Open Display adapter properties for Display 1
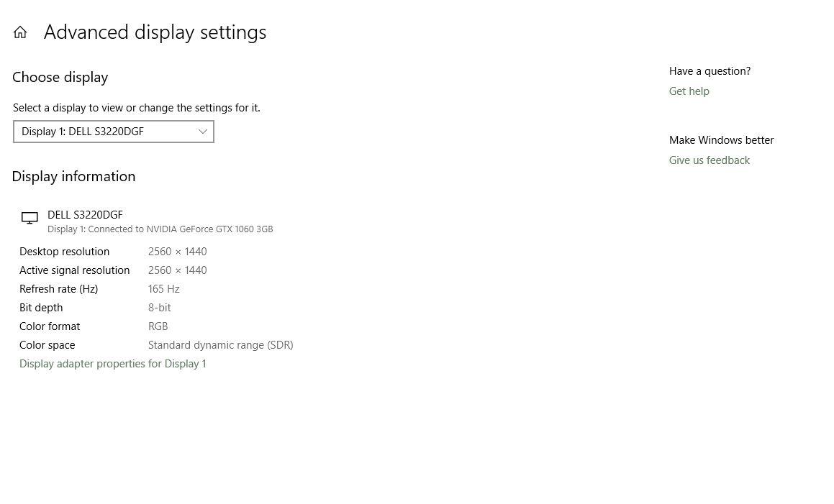Screen dimensions: 834x504 point(112,364)
